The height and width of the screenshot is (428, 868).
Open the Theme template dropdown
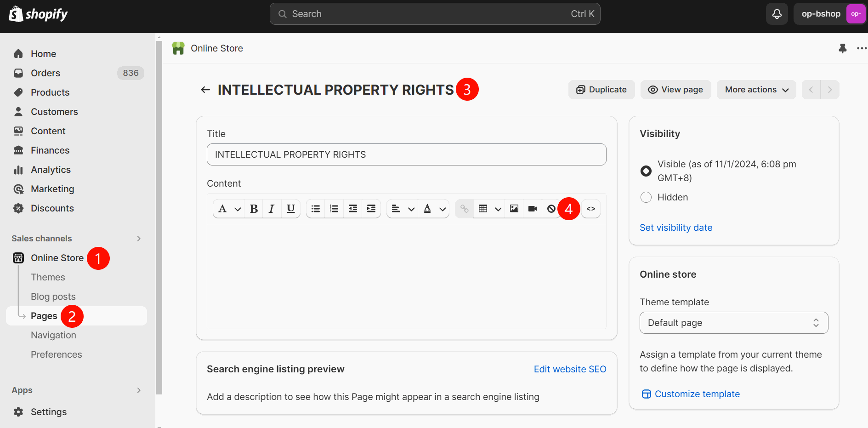click(x=733, y=323)
